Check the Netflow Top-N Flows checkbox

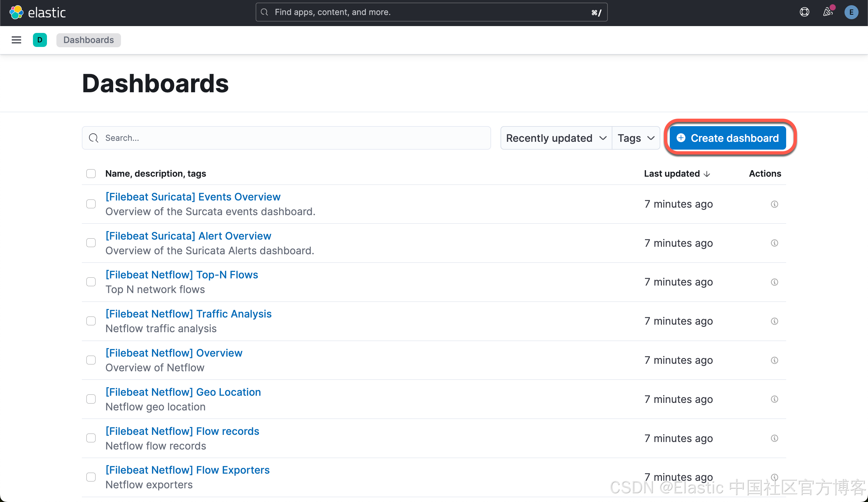[91, 282]
